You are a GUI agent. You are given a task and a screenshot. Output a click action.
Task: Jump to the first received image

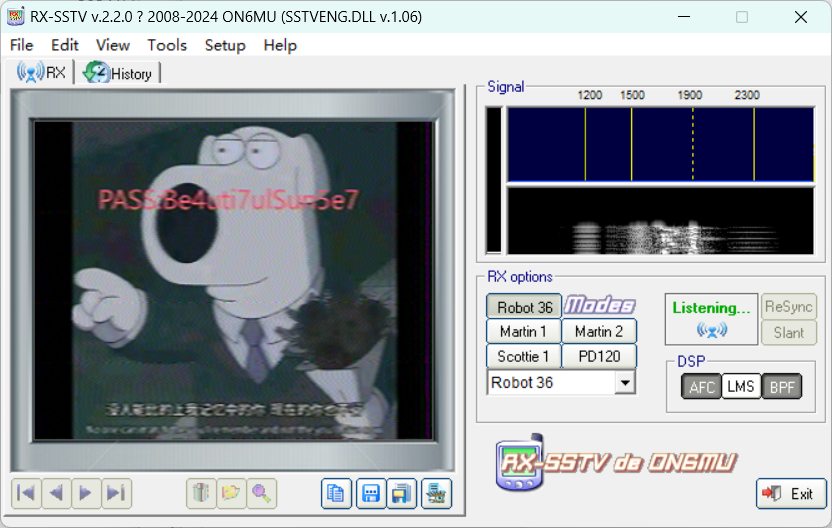26,494
